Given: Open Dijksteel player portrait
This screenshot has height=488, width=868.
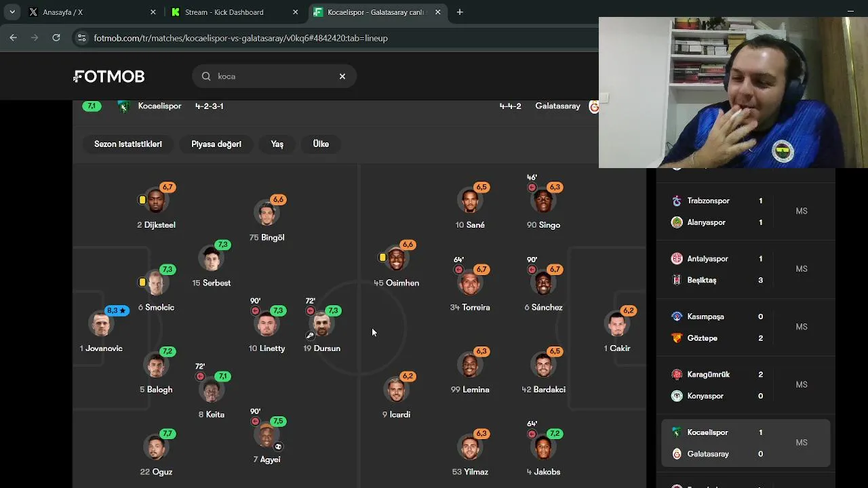Looking at the screenshot, I should pos(156,202).
